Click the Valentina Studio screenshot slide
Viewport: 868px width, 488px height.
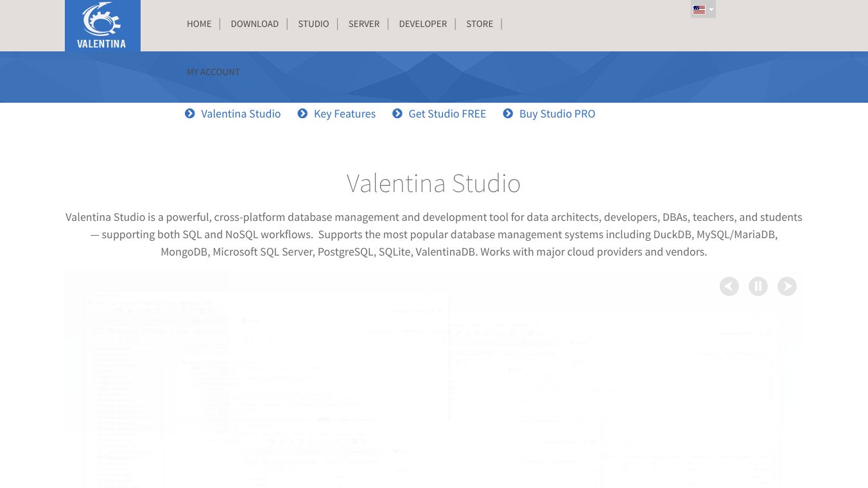pos(433,379)
